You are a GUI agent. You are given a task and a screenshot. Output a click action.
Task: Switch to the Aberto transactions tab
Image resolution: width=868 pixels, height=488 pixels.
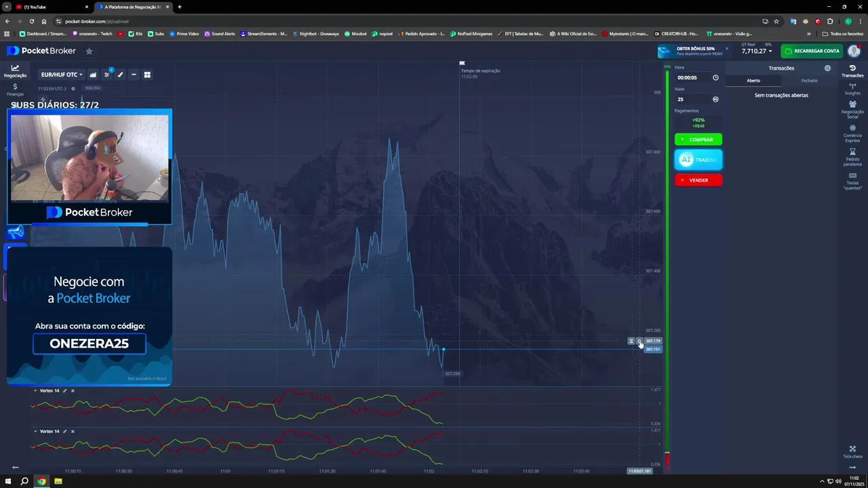[753, 81]
